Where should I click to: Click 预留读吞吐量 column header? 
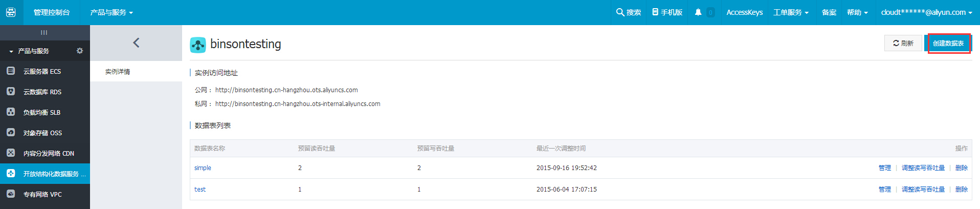click(x=317, y=149)
